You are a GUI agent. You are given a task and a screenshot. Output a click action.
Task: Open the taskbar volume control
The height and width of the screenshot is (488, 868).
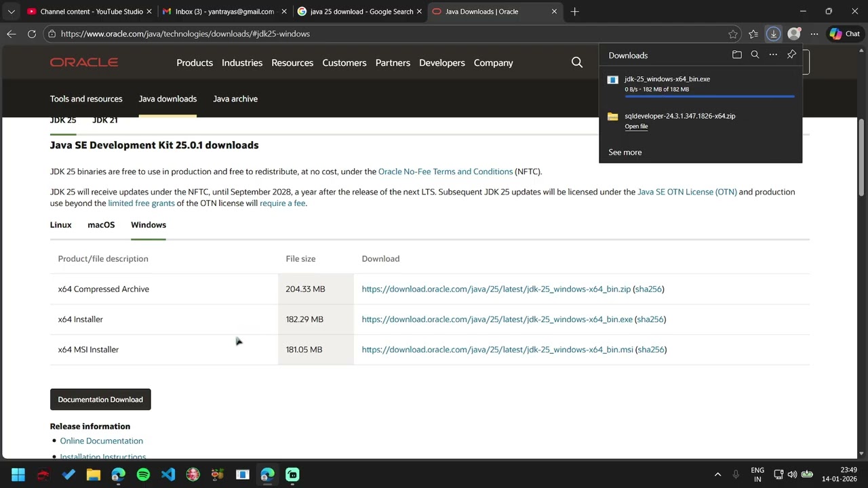tap(792, 474)
